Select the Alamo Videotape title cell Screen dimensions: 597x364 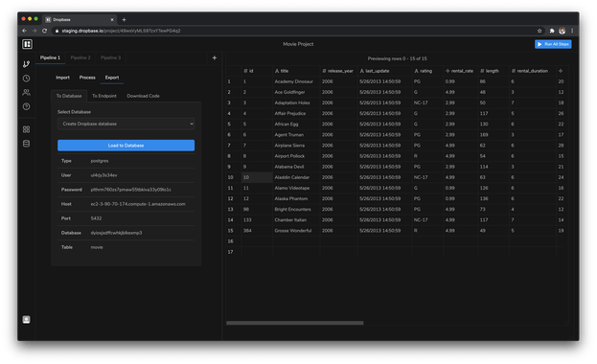coord(296,188)
